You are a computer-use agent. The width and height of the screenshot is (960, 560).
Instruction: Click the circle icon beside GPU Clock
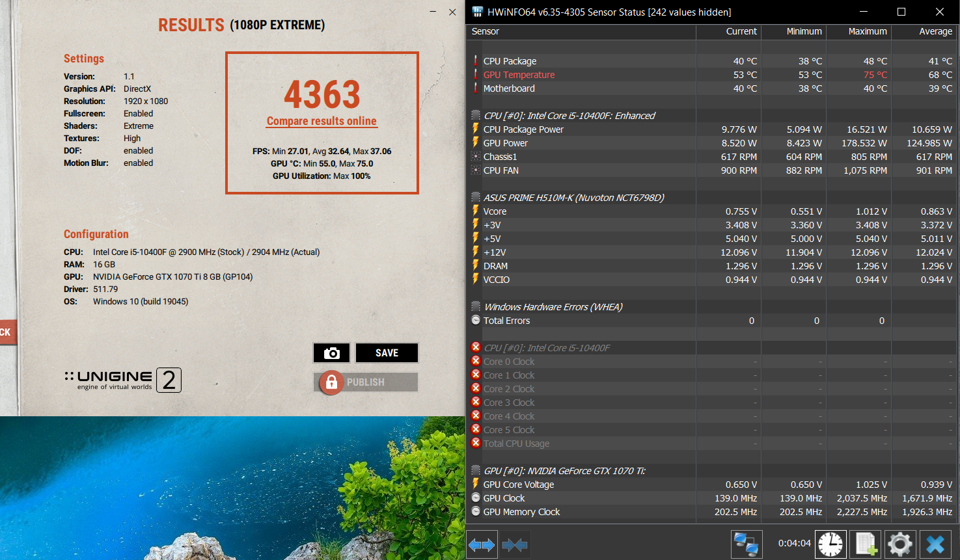[x=476, y=498]
